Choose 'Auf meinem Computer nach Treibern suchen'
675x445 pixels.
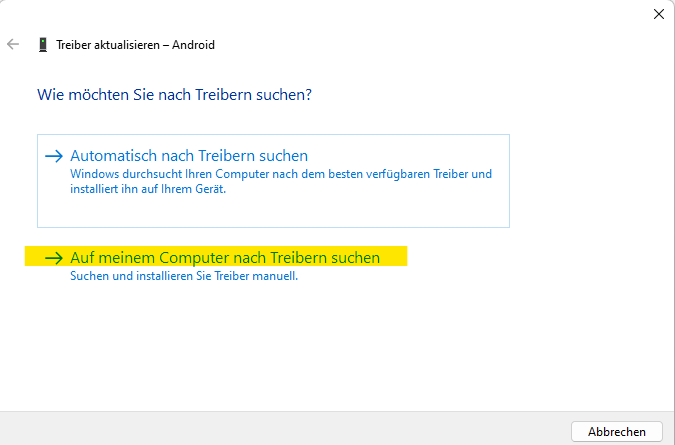point(225,257)
